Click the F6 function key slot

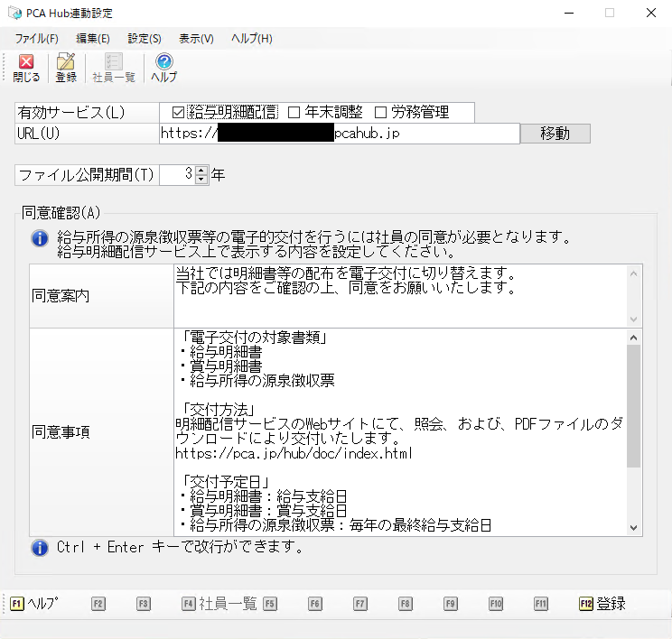[x=315, y=604]
